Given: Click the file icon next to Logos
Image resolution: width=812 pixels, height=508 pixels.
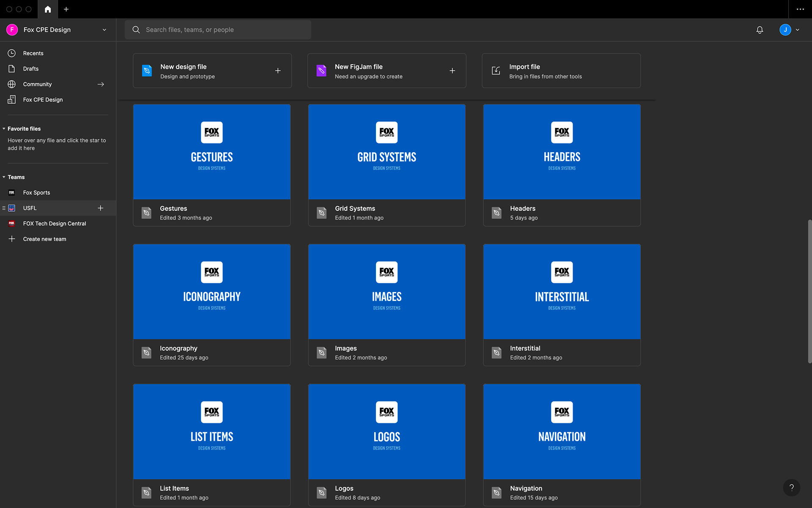Looking at the screenshot, I should point(321,492).
